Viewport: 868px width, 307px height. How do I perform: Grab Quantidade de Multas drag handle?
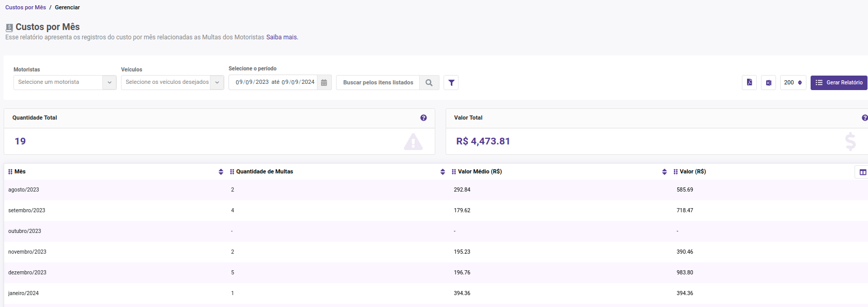point(232,172)
